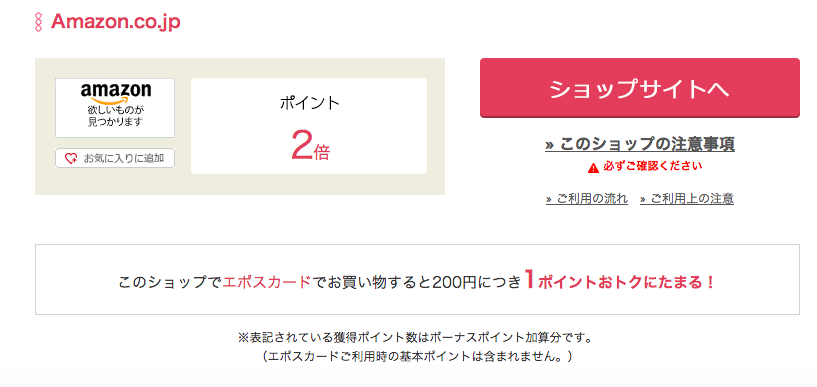Click the double-arrow icon before このショップの注意事項
The height and width of the screenshot is (387, 817).
[x=550, y=145]
